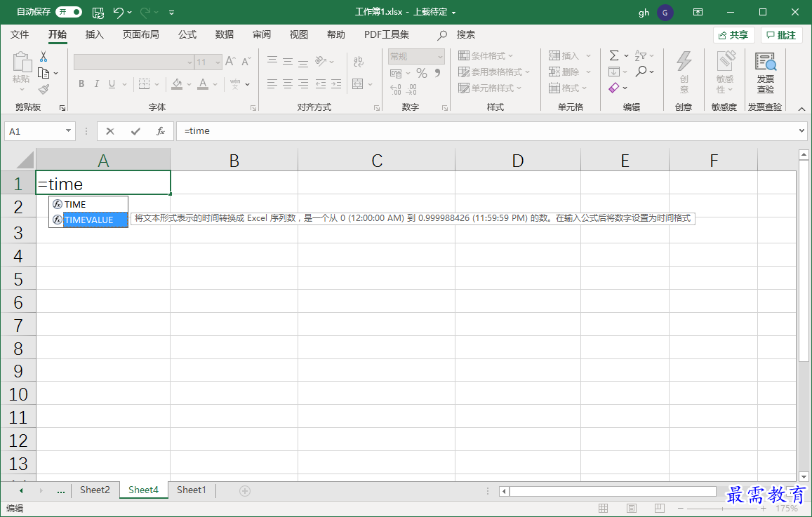The width and height of the screenshot is (812, 517).
Task: Open the Ribbon Display Options icon
Action: pos(698,12)
